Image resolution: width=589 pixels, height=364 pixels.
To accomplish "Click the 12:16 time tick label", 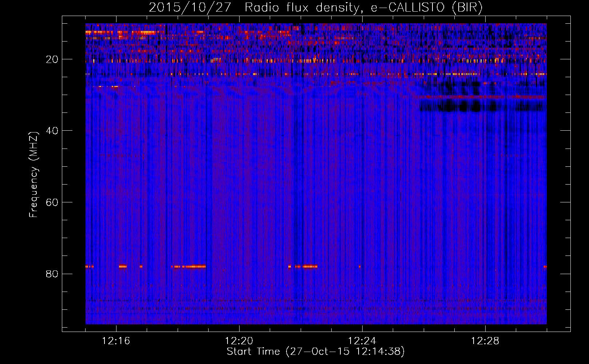I will [x=116, y=341].
